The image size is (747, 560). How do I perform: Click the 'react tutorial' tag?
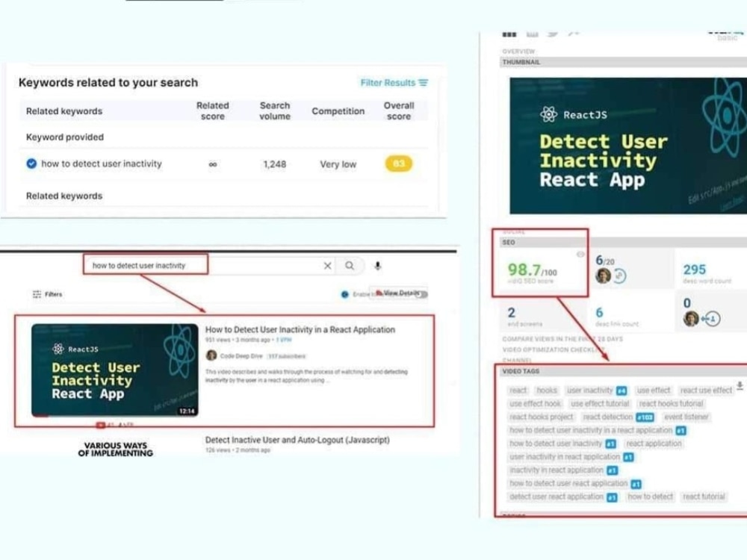point(704,497)
